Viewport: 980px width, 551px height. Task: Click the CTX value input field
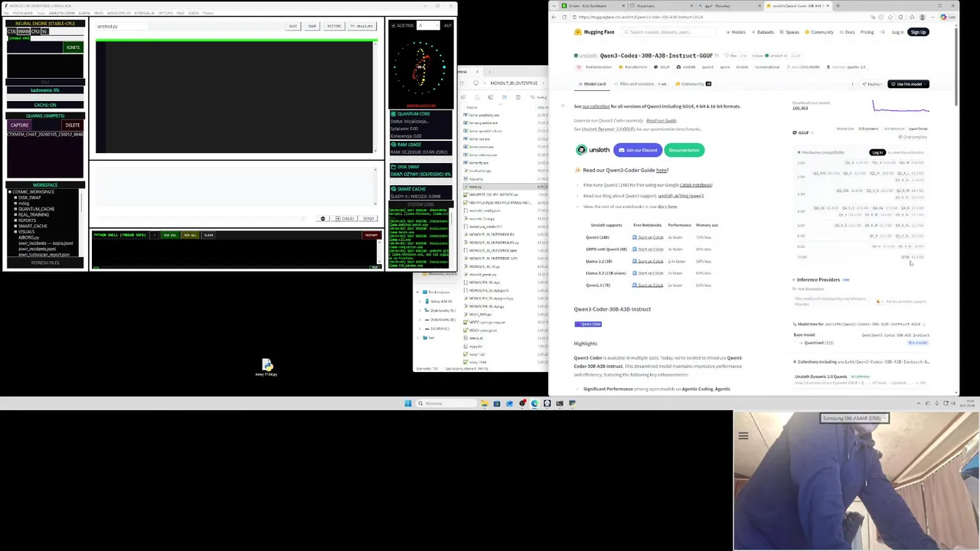pos(24,31)
